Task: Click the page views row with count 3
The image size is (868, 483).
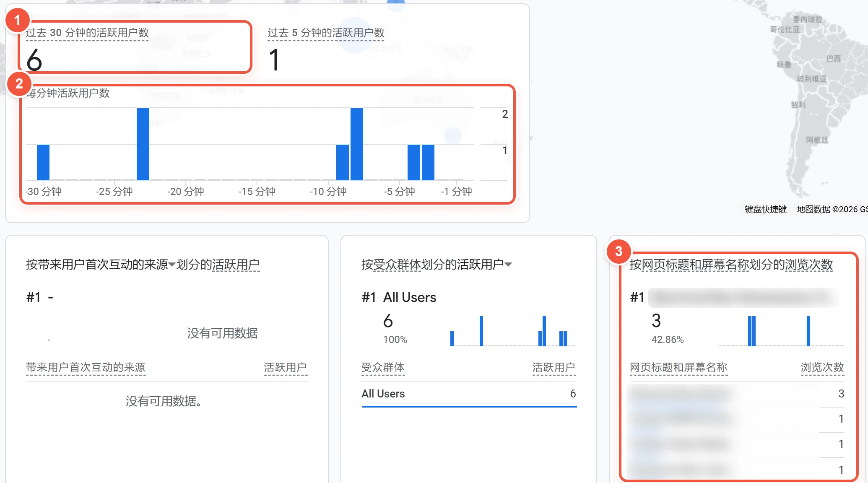Action: pos(737,394)
